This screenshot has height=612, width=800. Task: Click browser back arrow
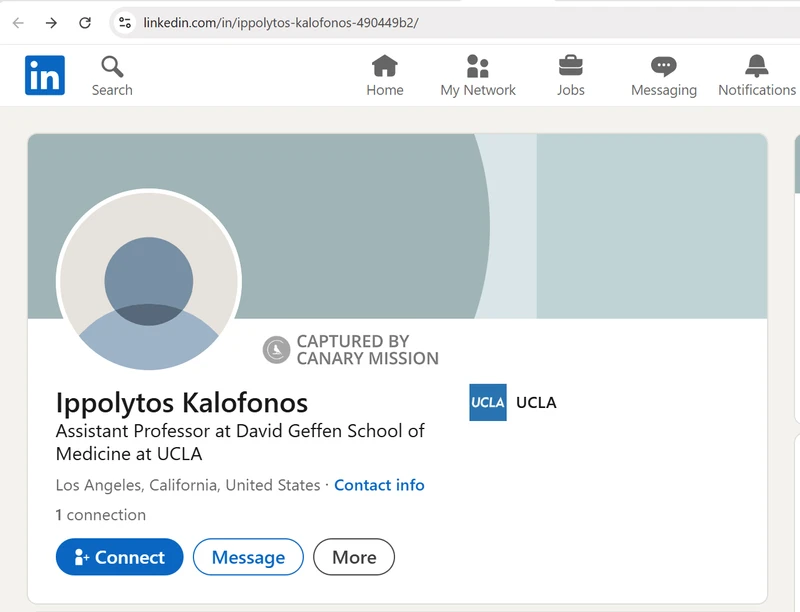18,22
